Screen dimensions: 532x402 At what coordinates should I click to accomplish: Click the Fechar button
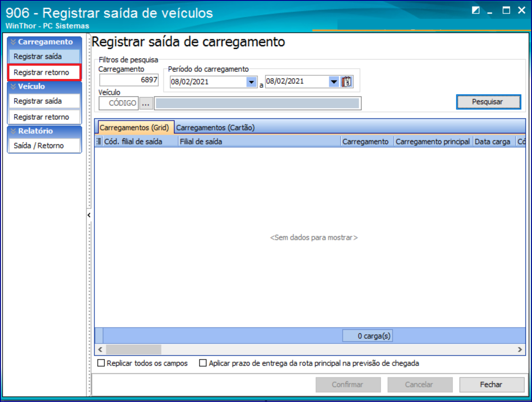(491, 384)
